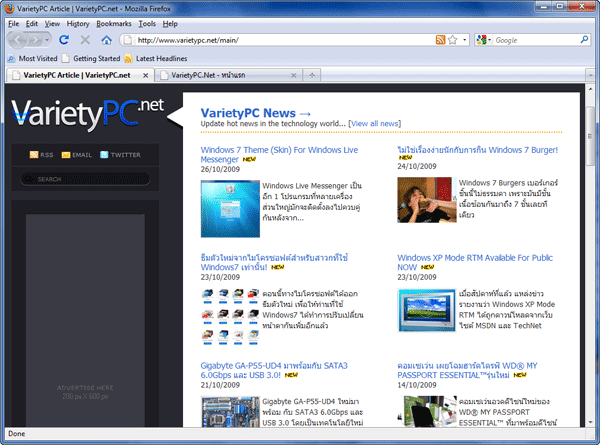Minimize the Firefox window
600x445 pixels.
(544, 6)
